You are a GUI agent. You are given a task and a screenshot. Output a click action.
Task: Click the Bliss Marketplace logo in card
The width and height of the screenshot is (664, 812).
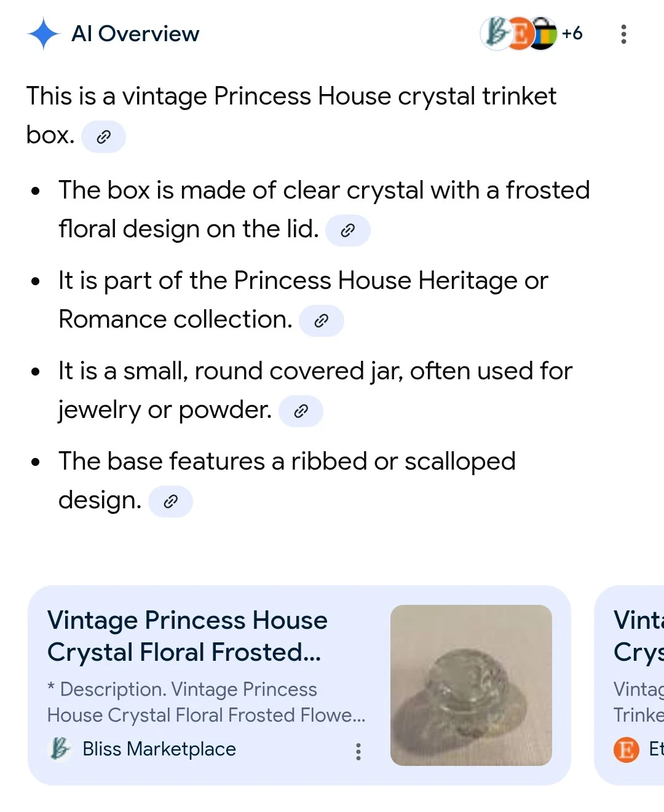(x=60, y=749)
